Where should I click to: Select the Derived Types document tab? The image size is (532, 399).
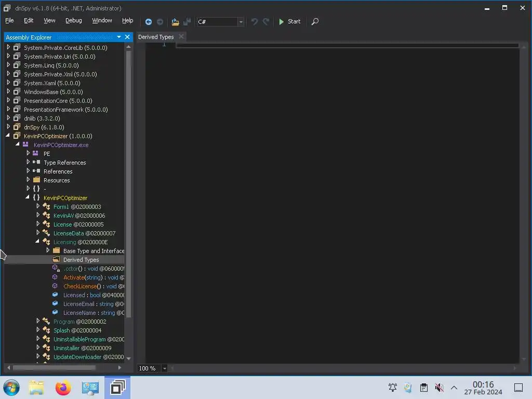click(156, 37)
